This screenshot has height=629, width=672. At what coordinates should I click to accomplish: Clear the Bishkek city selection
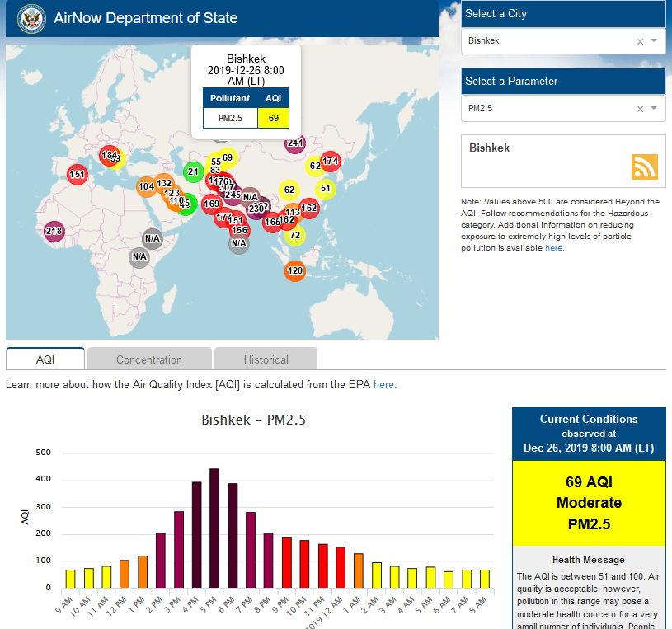click(x=640, y=41)
